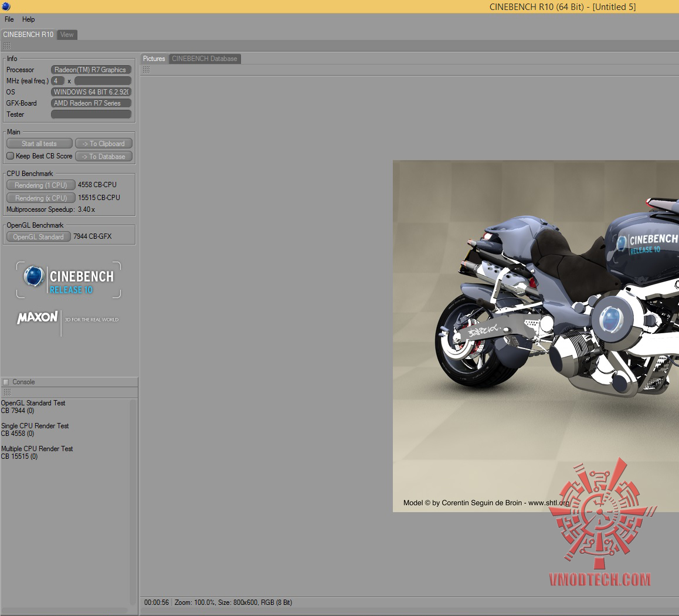Click the MHz core count field showing 4

pyautogui.click(x=57, y=81)
